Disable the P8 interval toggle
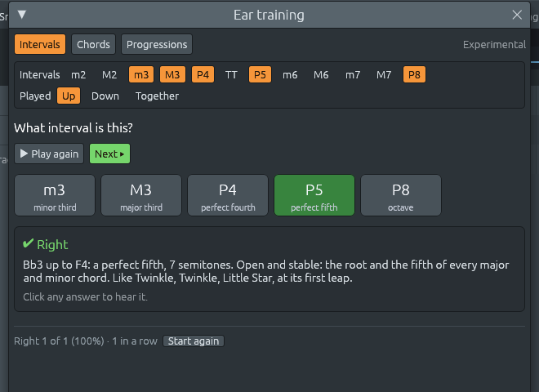This screenshot has width=539, height=392. 414,74
